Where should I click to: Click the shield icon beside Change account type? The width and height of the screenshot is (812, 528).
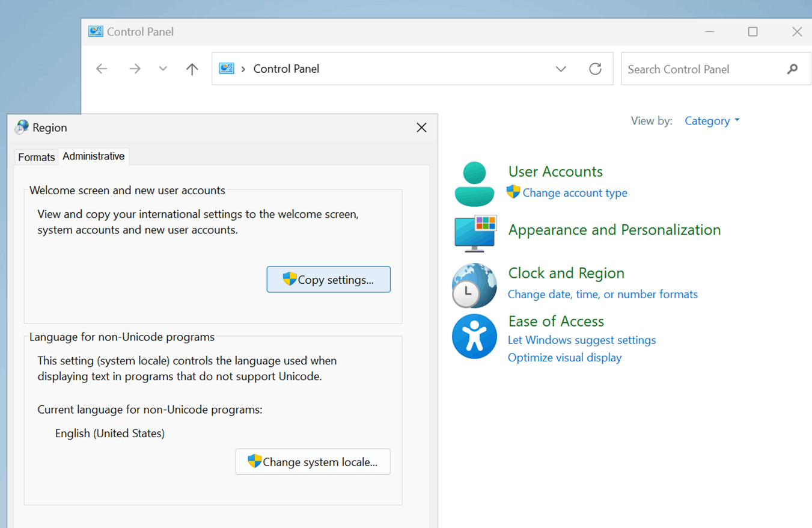(x=513, y=192)
